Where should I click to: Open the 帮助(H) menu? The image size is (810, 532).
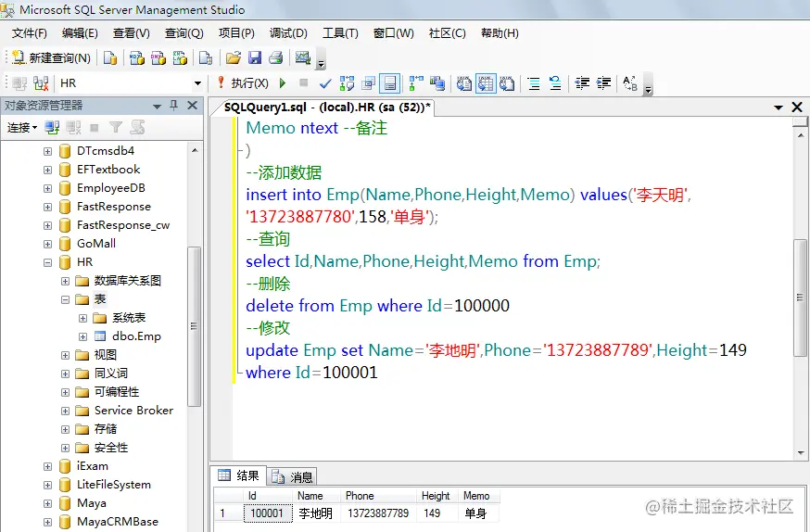pyautogui.click(x=500, y=33)
